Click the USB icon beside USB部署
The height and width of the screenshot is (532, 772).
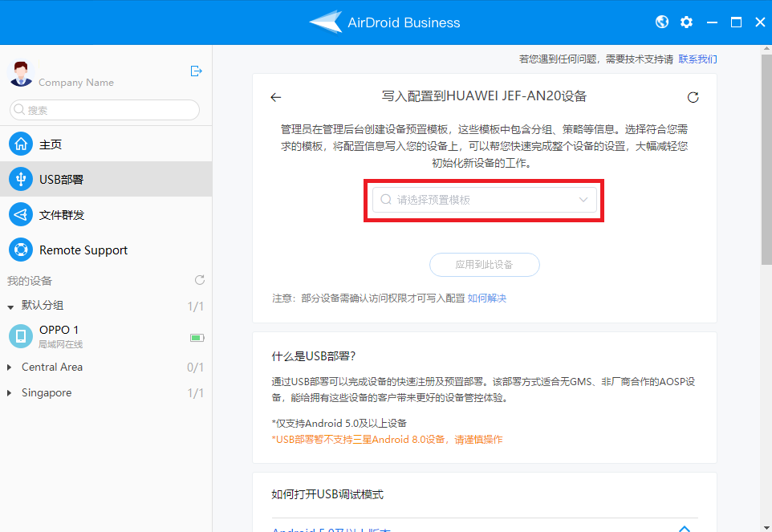(x=21, y=179)
